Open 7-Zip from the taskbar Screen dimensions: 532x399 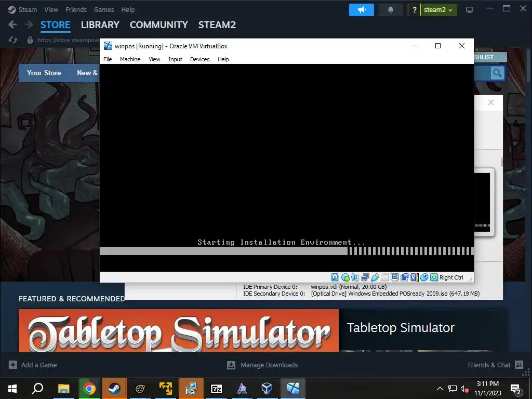216,389
